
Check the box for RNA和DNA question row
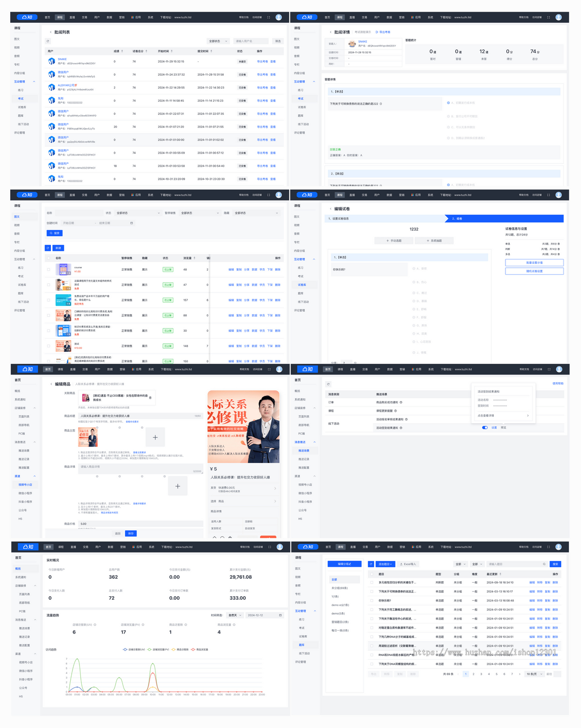pos(372,655)
